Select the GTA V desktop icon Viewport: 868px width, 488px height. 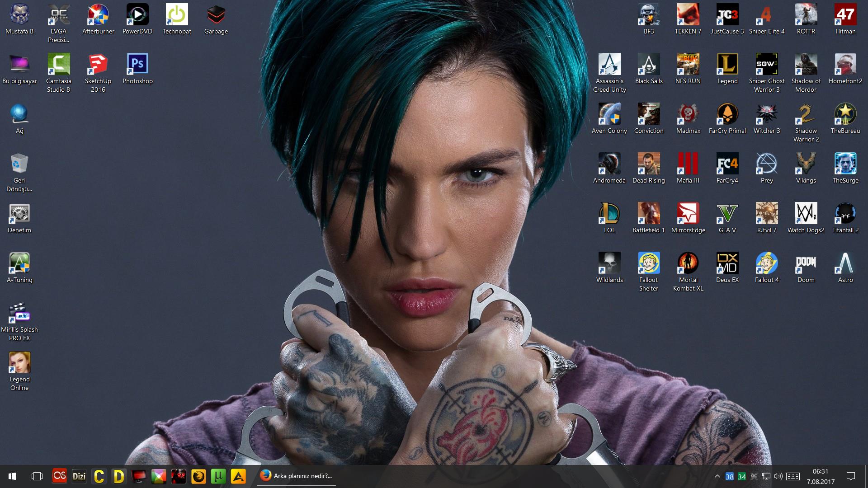click(x=727, y=214)
